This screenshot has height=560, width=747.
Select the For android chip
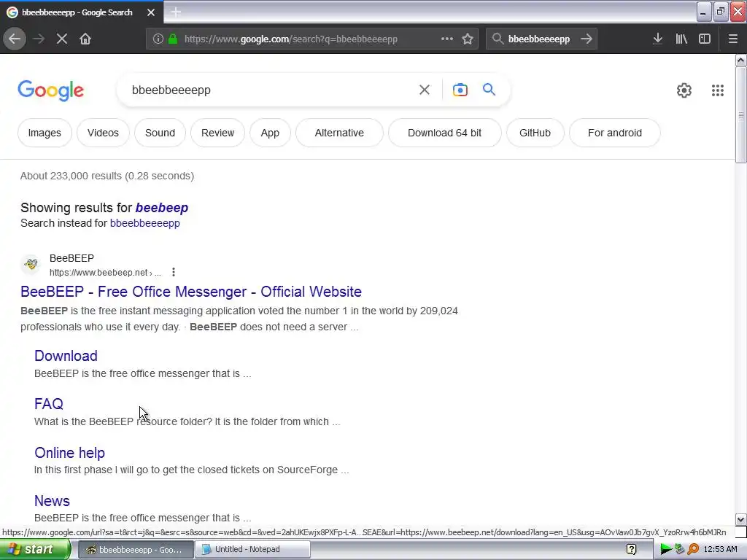tap(614, 133)
